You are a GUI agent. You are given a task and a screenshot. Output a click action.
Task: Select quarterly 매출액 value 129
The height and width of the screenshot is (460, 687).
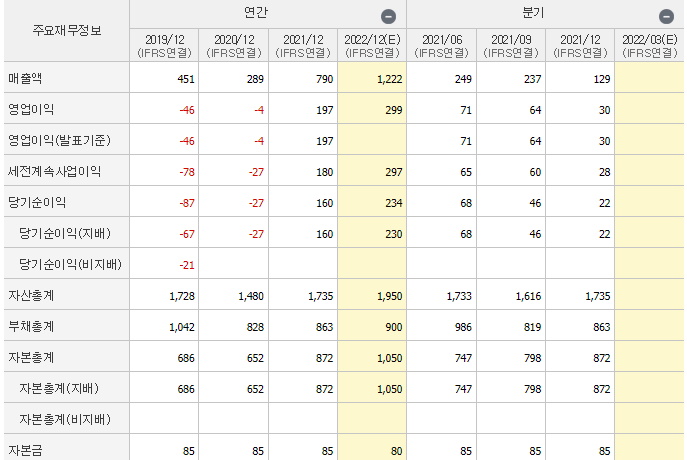[x=602, y=79]
